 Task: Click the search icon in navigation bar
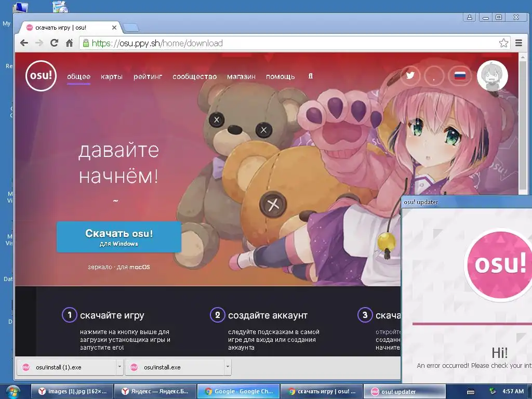click(311, 76)
